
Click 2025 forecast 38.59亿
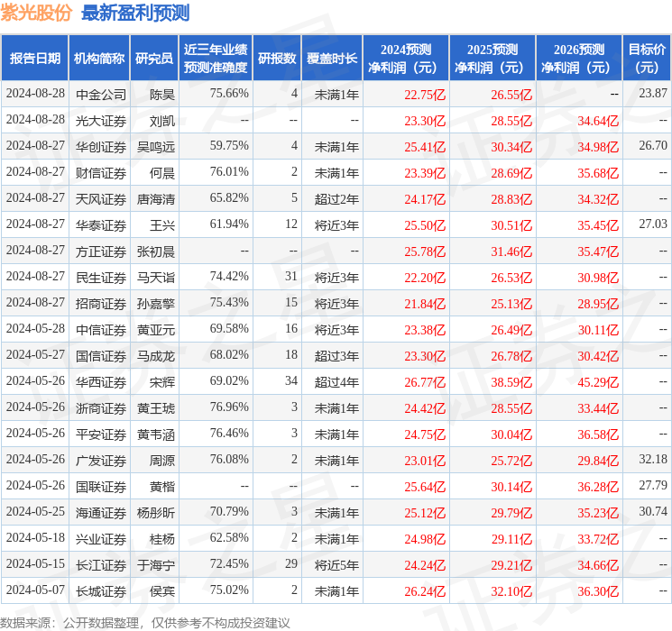[511, 382]
